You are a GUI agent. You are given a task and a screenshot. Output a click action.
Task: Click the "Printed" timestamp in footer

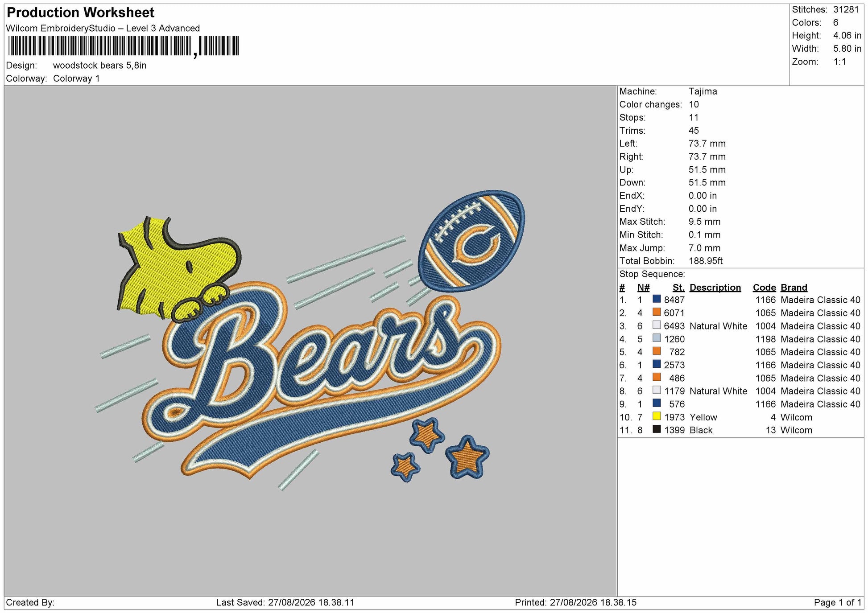click(576, 603)
